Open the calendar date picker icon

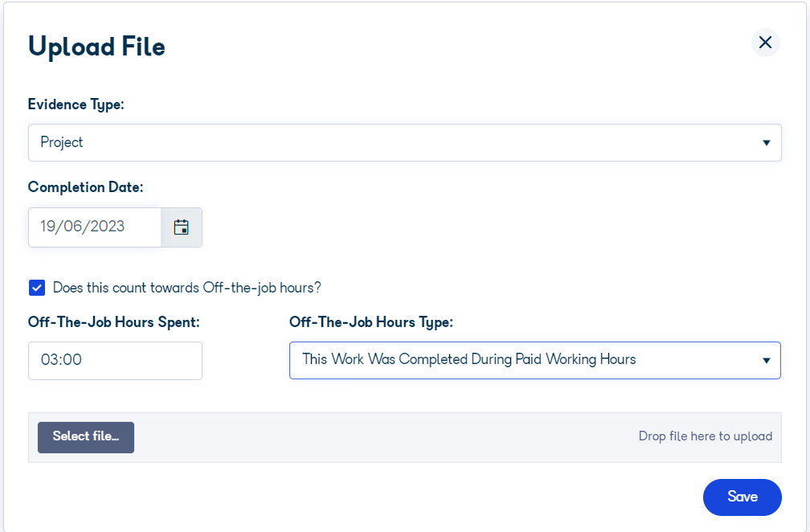[x=182, y=227]
